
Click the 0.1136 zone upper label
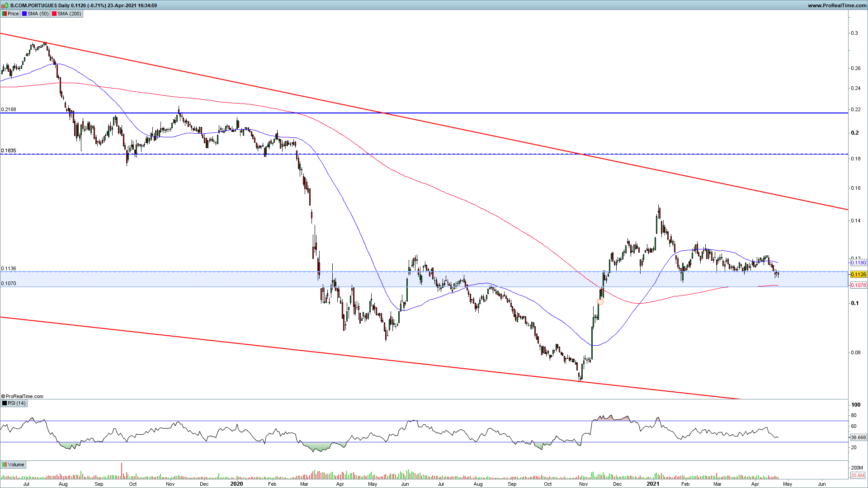(x=9, y=268)
